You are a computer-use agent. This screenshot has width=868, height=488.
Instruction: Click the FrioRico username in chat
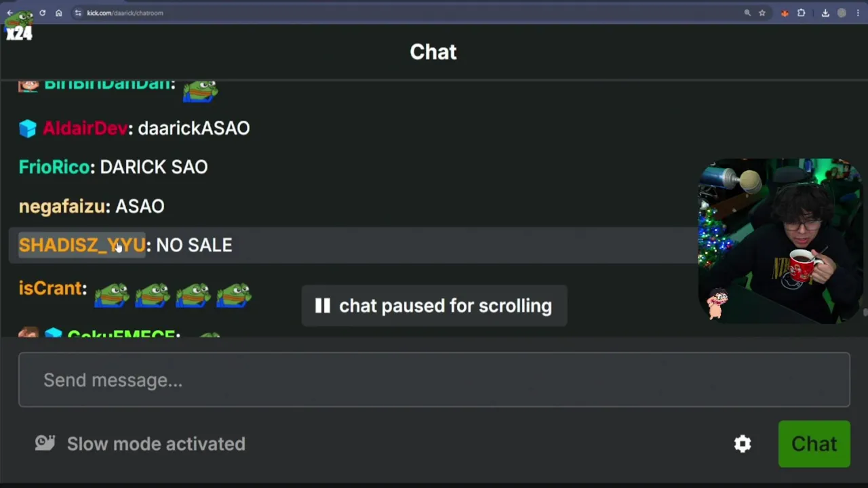(54, 167)
